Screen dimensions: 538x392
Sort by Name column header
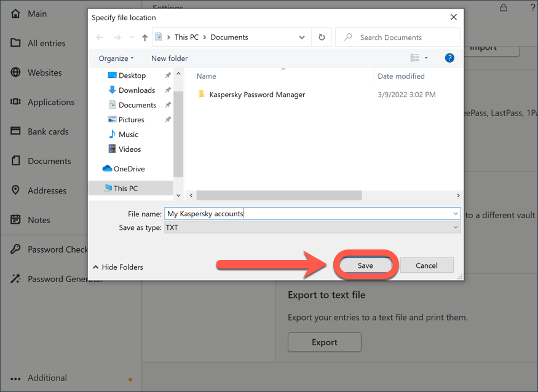point(206,76)
